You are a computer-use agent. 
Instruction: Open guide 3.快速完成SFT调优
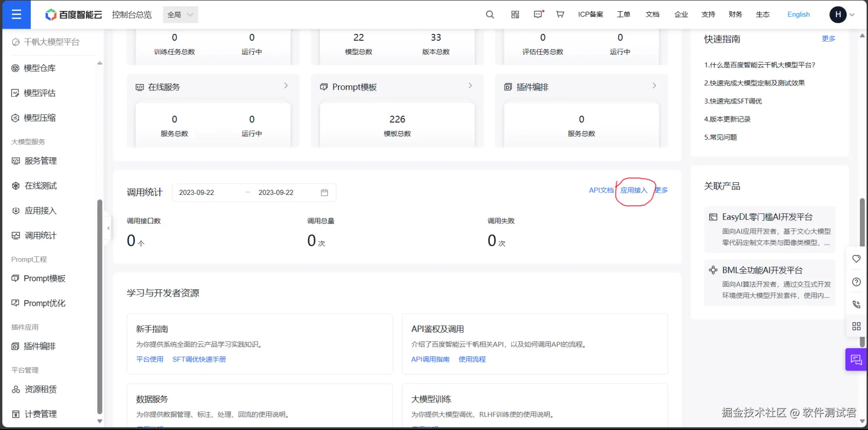[x=733, y=101]
